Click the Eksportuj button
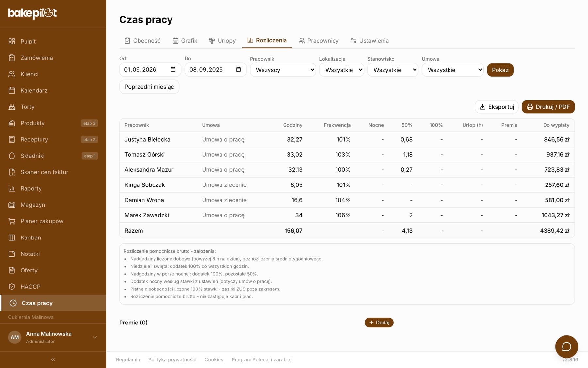The image size is (588, 368). coord(497,107)
